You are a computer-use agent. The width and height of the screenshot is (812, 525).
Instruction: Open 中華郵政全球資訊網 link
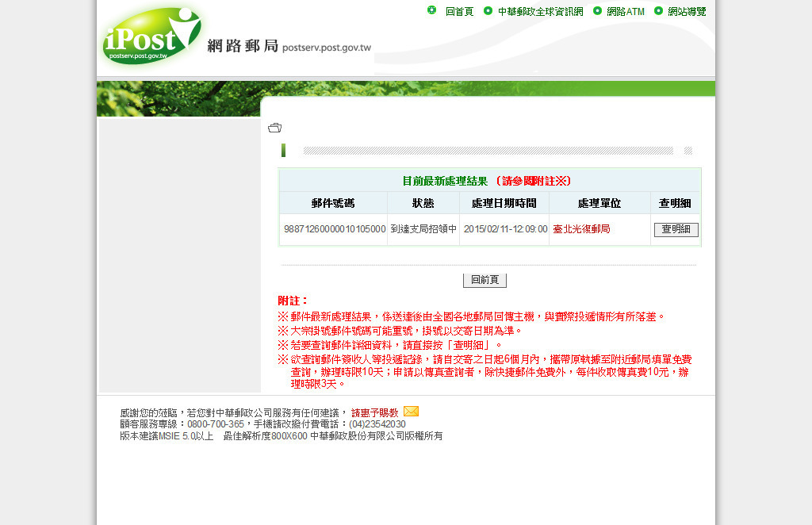(541, 11)
